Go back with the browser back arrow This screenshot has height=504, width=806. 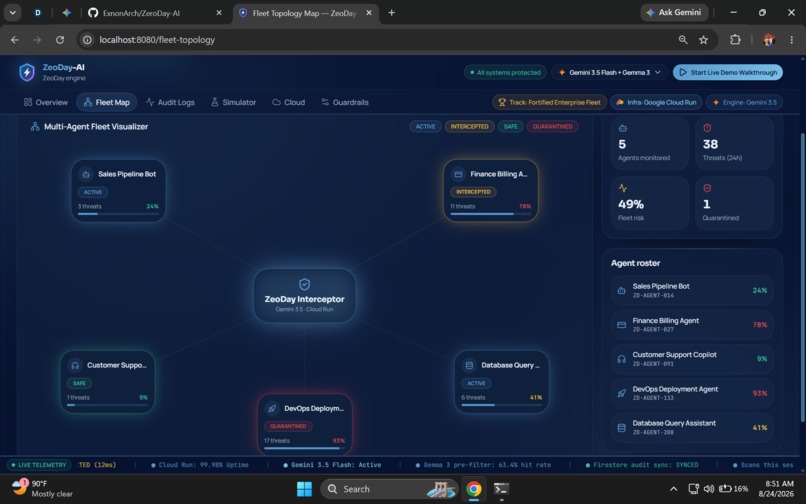point(15,40)
